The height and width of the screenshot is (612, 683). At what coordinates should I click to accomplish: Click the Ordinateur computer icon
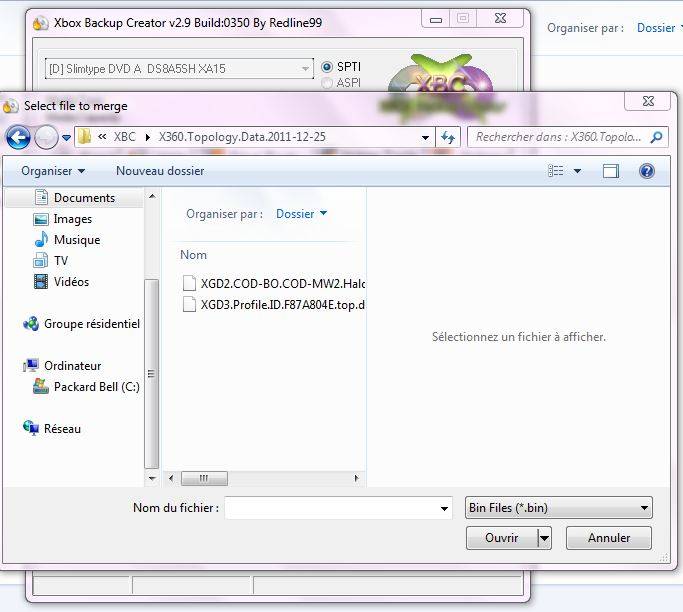click(31, 365)
